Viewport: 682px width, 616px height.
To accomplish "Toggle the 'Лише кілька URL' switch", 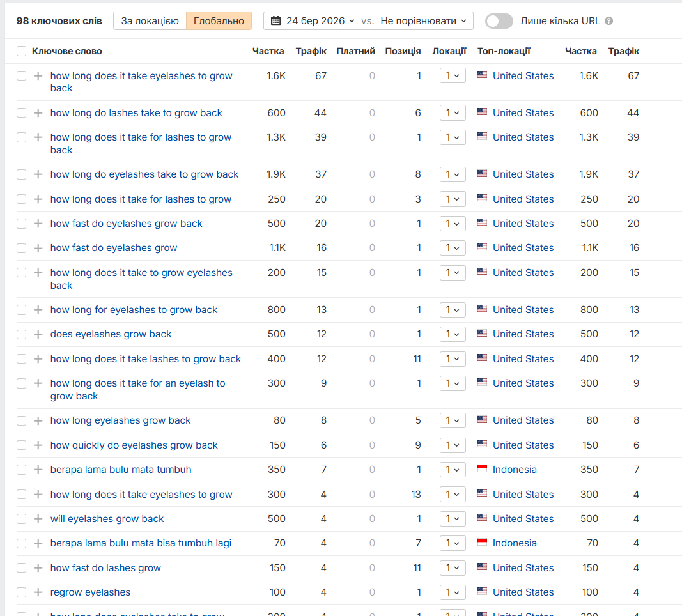I will (x=499, y=21).
